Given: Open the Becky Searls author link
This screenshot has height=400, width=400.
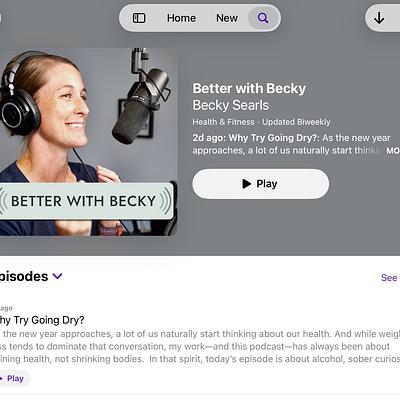Looking at the screenshot, I should click(231, 105).
